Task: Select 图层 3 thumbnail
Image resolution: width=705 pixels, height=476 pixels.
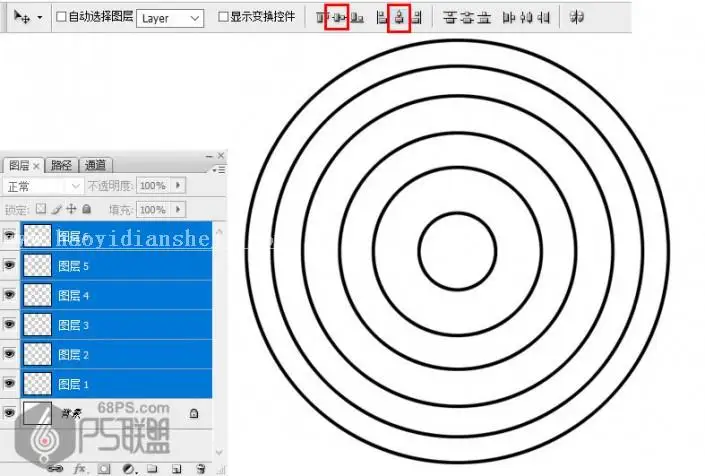Action: [37, 325]
